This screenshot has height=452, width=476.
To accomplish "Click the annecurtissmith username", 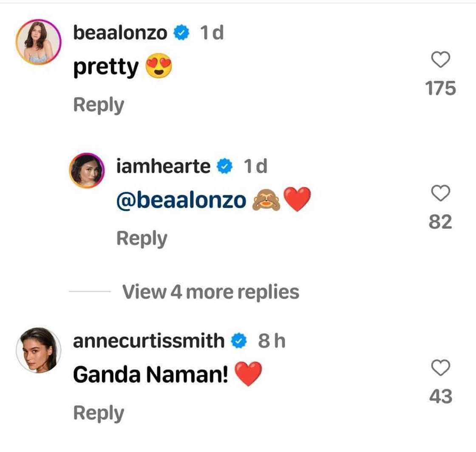I will [149, 341].
